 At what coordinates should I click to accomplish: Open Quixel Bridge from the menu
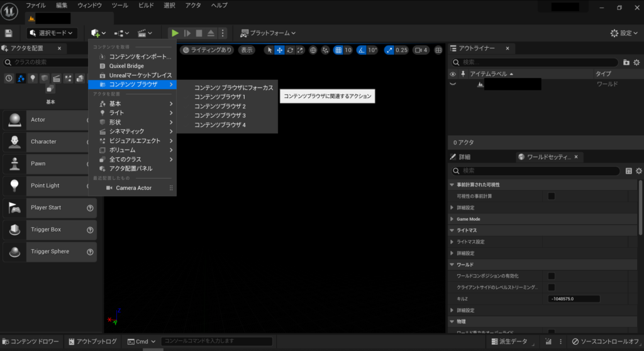[126, 66]
